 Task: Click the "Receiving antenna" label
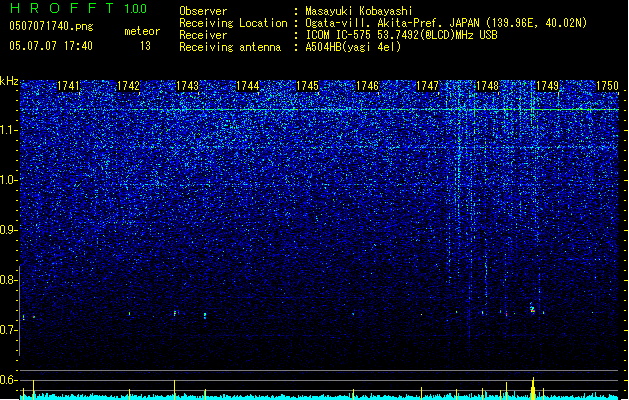click(x=230, y=47)
